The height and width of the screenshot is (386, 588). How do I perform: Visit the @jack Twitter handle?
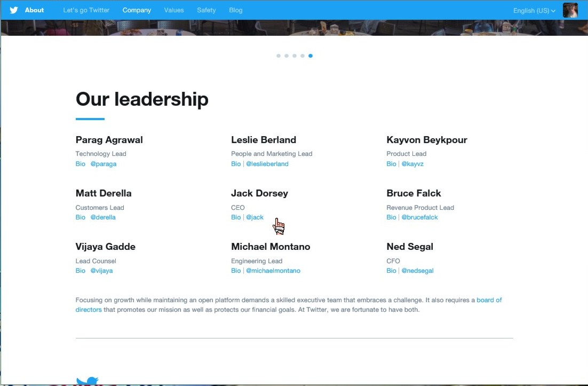point(255,217)
